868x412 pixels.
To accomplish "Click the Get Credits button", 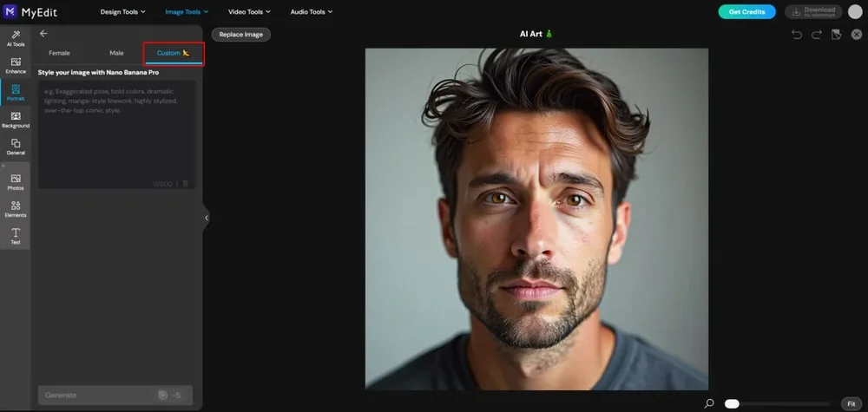I will pyautogui.click(x=746, y=12).
